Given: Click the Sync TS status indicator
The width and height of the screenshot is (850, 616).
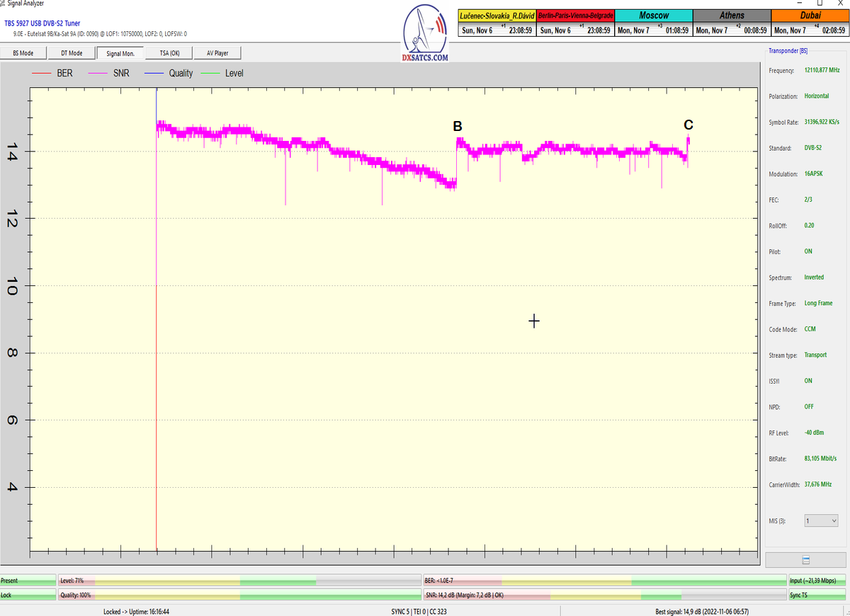Looking at the screenshot, I should coord(817,595).
